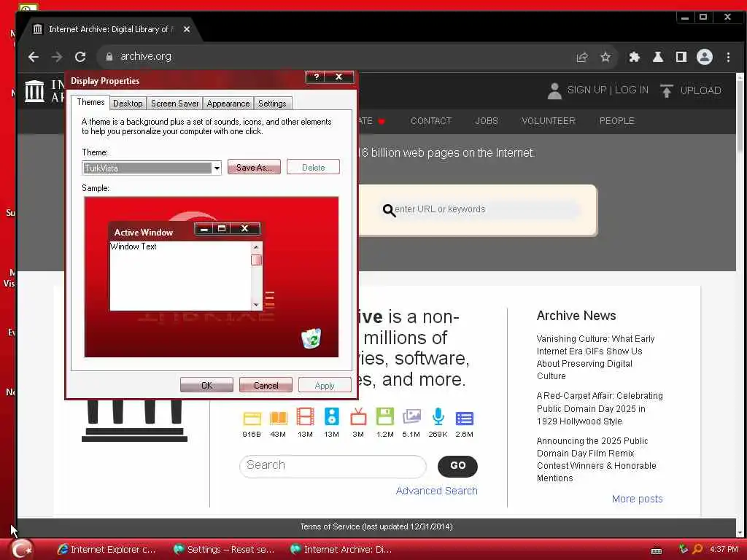This screenshot has height=560, width=747.
Task: Confirm Display Properties with OK
Action: (x=206, y=385)
